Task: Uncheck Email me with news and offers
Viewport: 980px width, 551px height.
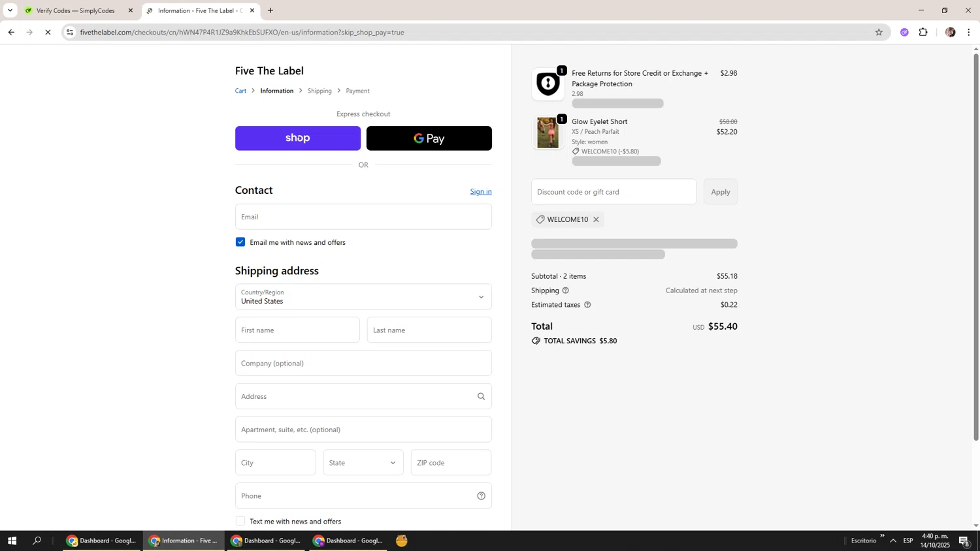Action: (x=240, y=242)
